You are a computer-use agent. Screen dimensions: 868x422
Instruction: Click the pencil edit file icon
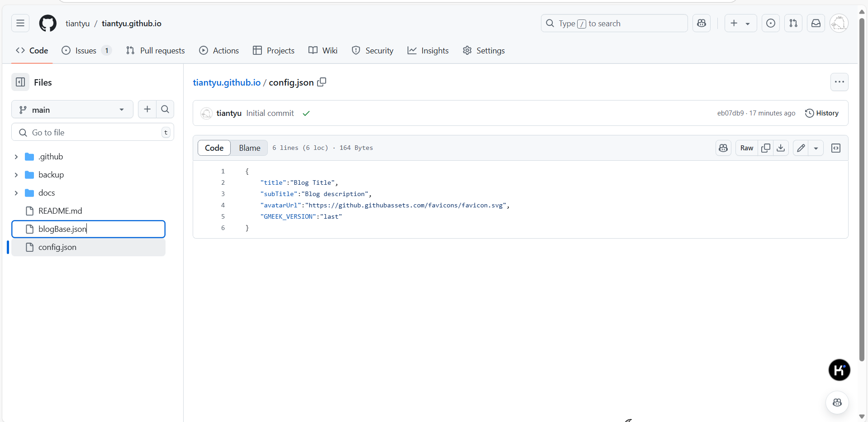point(801,148)
